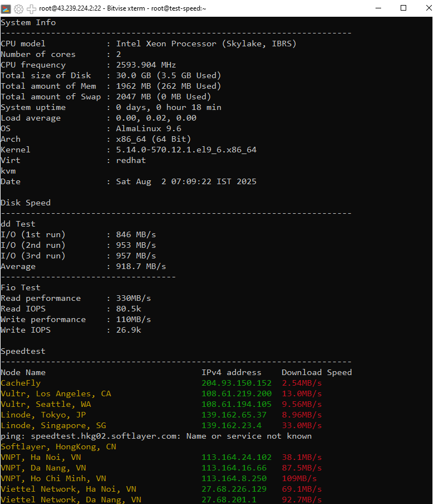Click the CacheFly IP address 204.93.150.152
Screen dimensions: 433x504
[x=237, y=383]
